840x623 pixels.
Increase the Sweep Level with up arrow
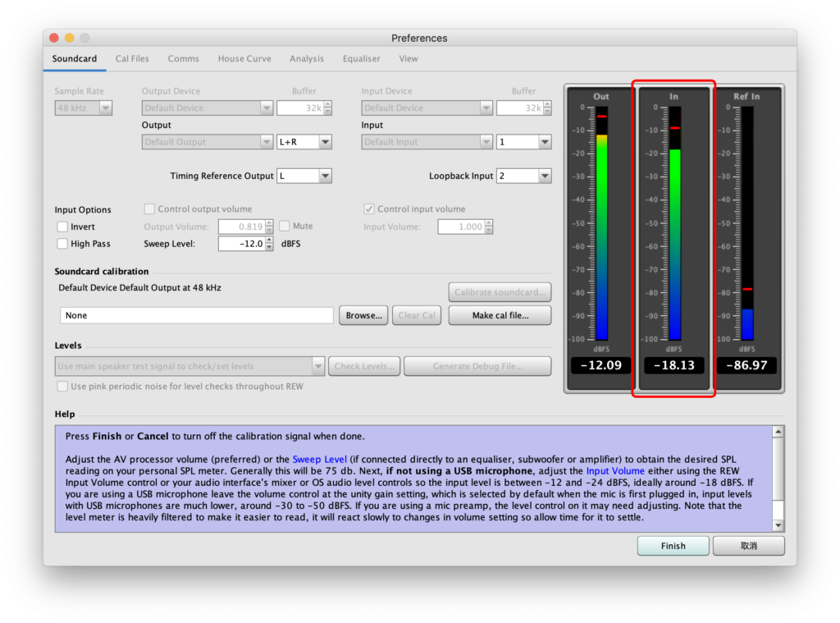tap(269, 240)
